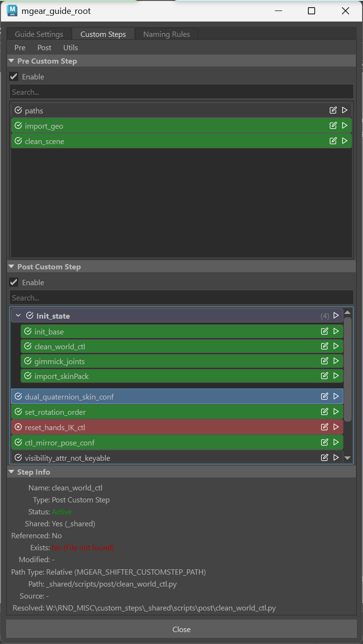Run the paths pre step
Screen dimensions: 363x644
[344, 111]
